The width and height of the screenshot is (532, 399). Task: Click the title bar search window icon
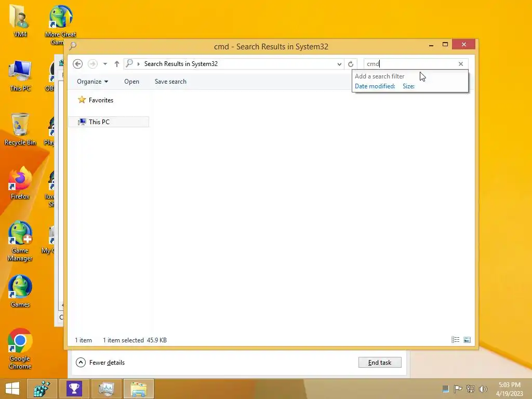pos(73,46)
